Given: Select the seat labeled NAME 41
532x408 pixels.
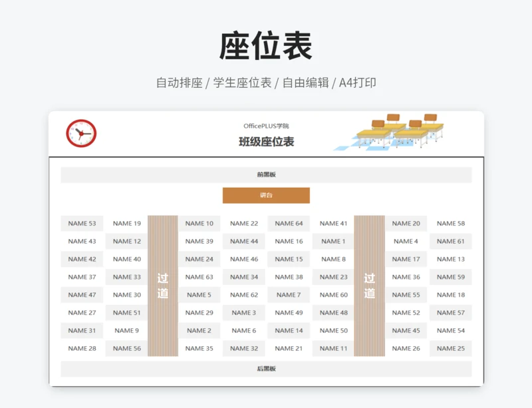Looking at the screenshot, I should (x=332, y=224).
